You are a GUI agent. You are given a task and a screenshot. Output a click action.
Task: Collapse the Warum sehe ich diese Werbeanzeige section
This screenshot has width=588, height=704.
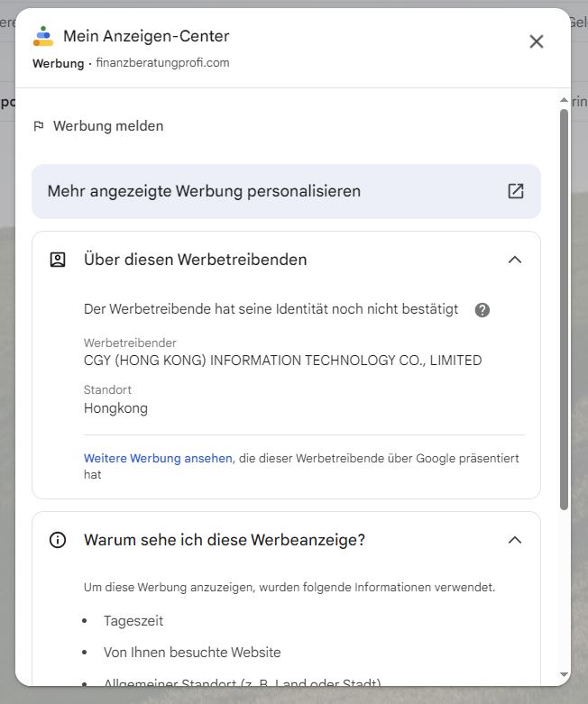[515, 540]
